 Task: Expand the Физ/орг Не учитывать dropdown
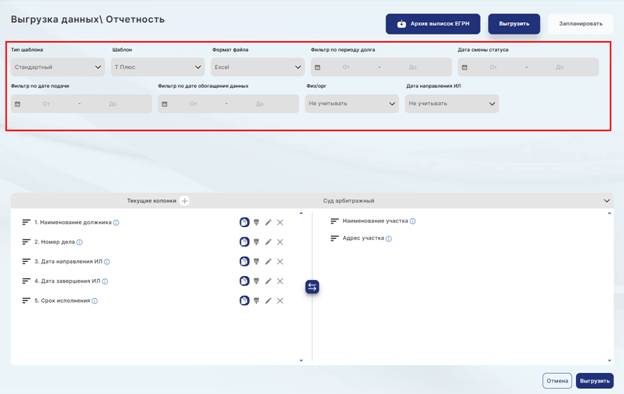coord(352,104)
